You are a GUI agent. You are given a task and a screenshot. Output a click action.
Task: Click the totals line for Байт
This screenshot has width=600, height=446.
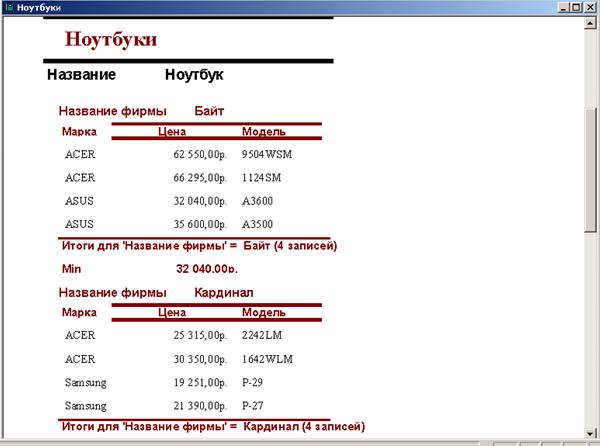(x=199, y=246)
